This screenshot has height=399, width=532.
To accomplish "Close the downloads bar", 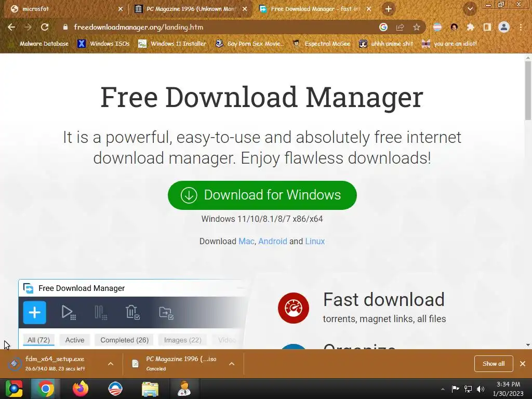I will coord(523,364).
